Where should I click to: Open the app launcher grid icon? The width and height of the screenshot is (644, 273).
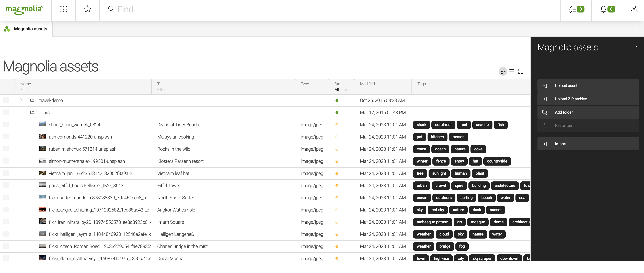(x=63, y=9)
